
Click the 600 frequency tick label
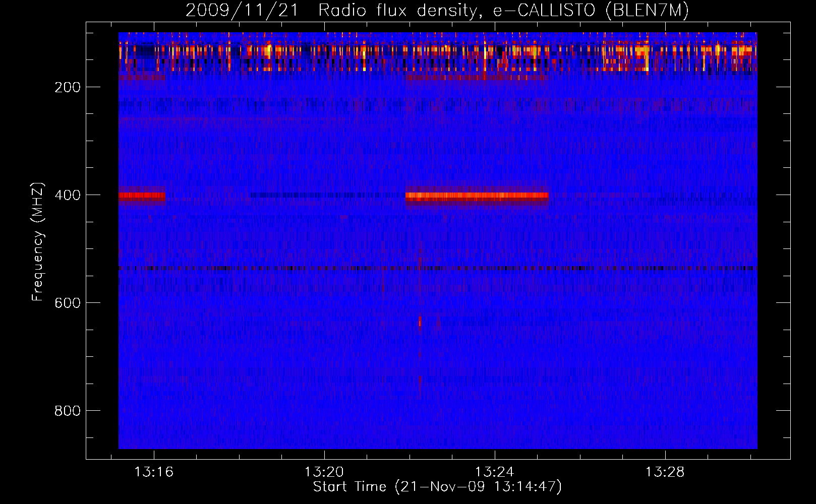(x=68, y=303)
